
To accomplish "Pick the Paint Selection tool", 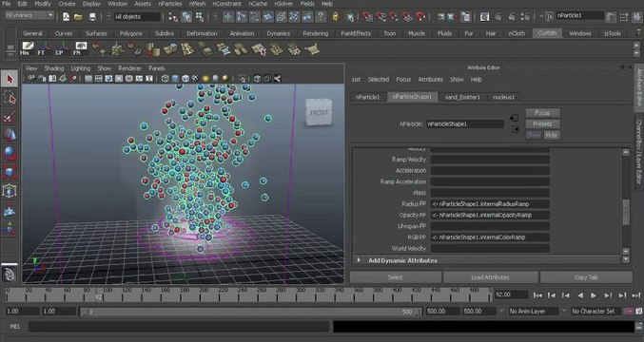I will click(x=10, y=117).
